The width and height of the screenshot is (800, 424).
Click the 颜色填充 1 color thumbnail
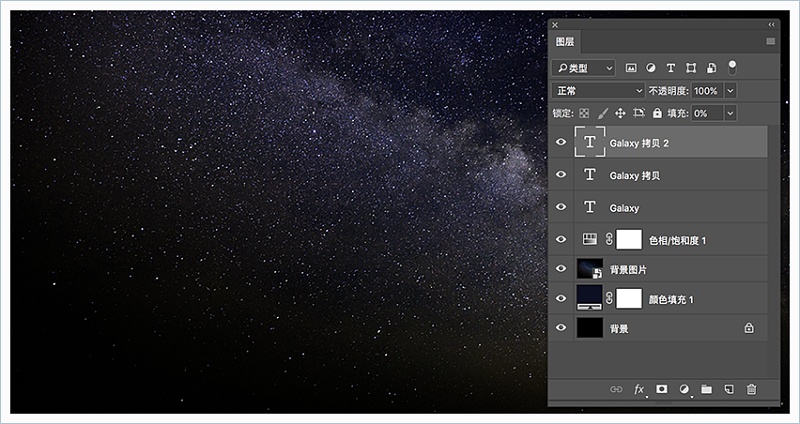(x=590, y=298)
